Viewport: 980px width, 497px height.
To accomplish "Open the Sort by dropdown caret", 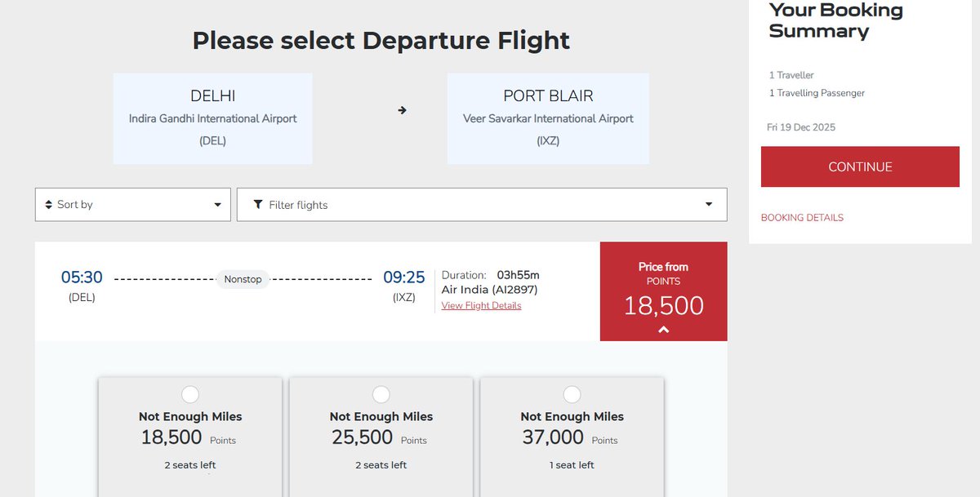I will coord(217,205).
